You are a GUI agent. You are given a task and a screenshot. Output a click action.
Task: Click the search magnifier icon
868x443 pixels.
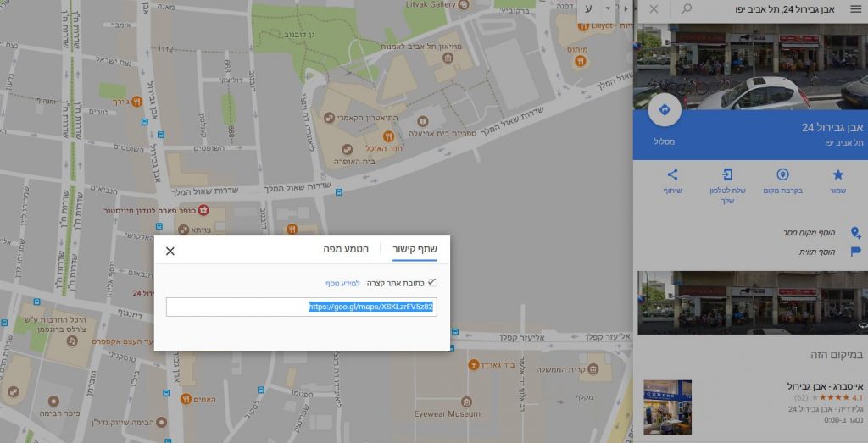[687, 8]
